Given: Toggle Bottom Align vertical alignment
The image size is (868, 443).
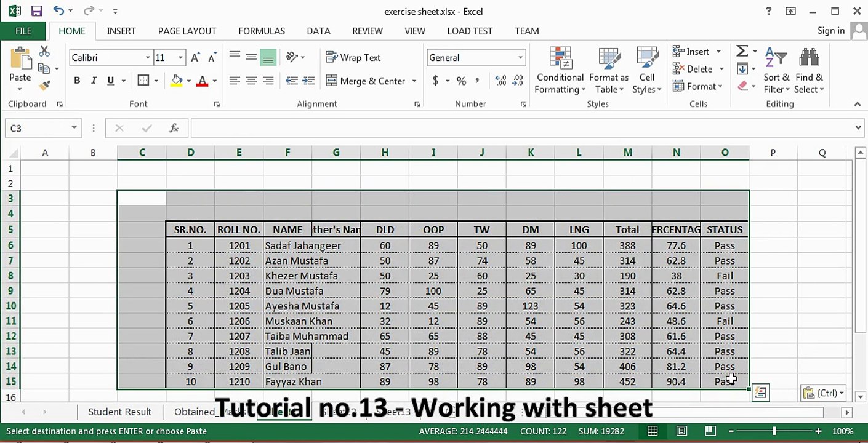Looking at the screenshot, I should (x=268, y=57).
